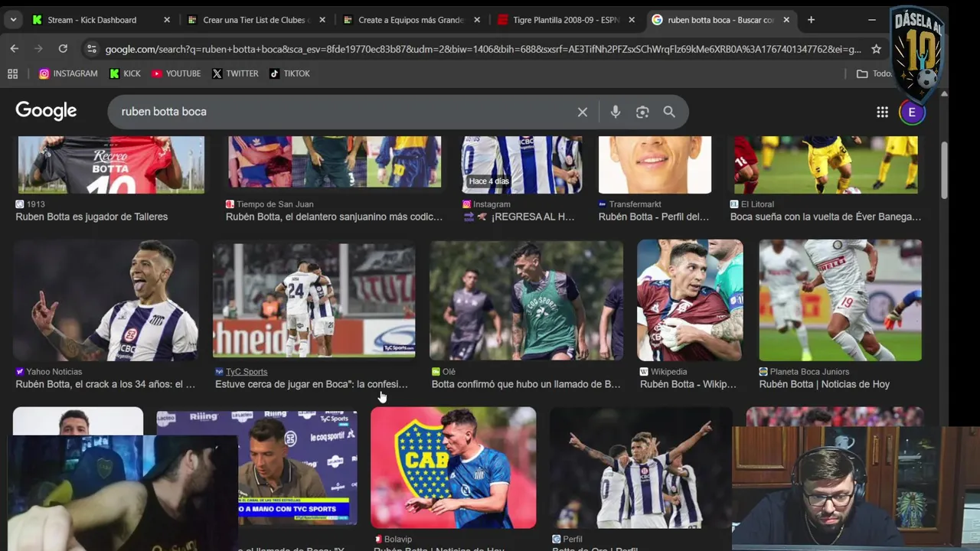Close the Stream - Kick Dashboard tab

coord(167,20)
